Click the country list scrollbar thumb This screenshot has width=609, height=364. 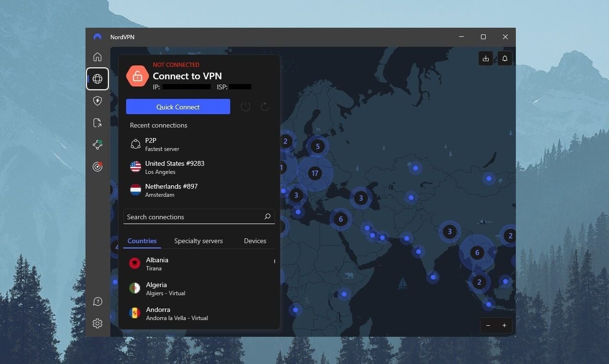[274, 261]
